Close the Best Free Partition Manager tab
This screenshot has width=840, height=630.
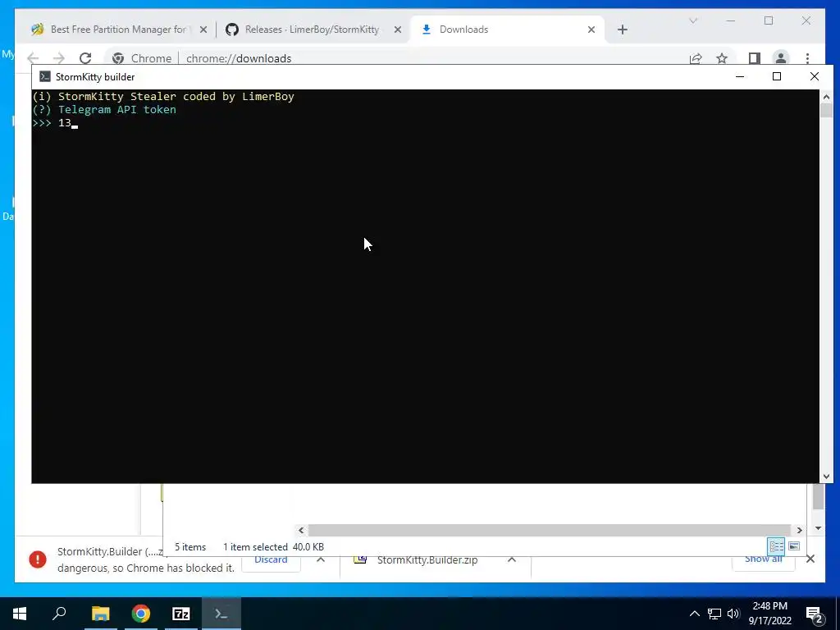[203, 30]
